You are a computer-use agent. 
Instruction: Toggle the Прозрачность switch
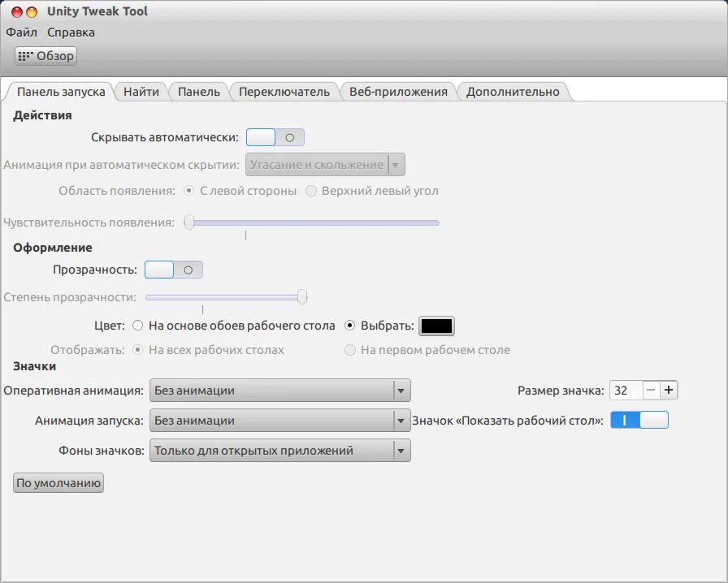[174, 270]
